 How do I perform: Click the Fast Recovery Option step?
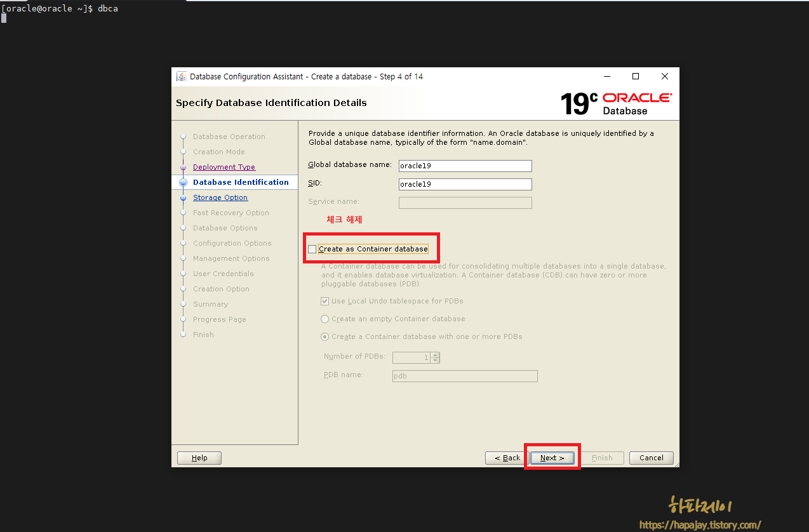231,213
